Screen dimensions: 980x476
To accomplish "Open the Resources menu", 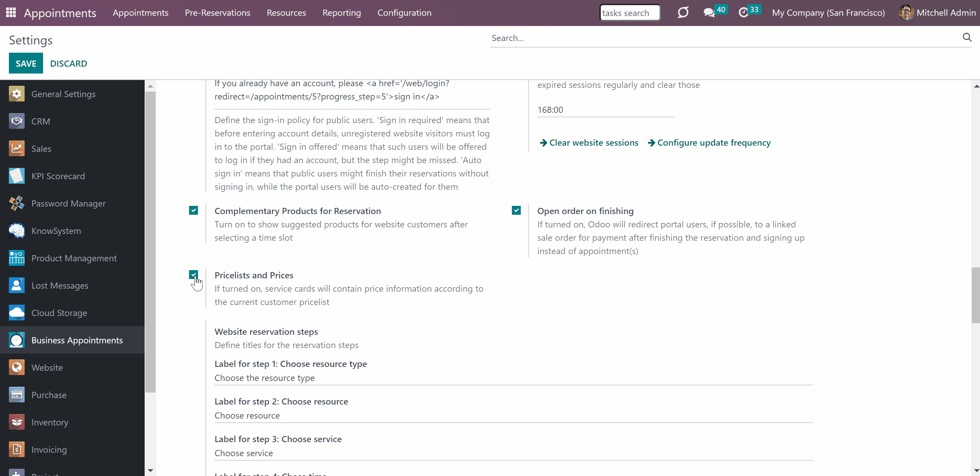I will (x=286, y=13).
